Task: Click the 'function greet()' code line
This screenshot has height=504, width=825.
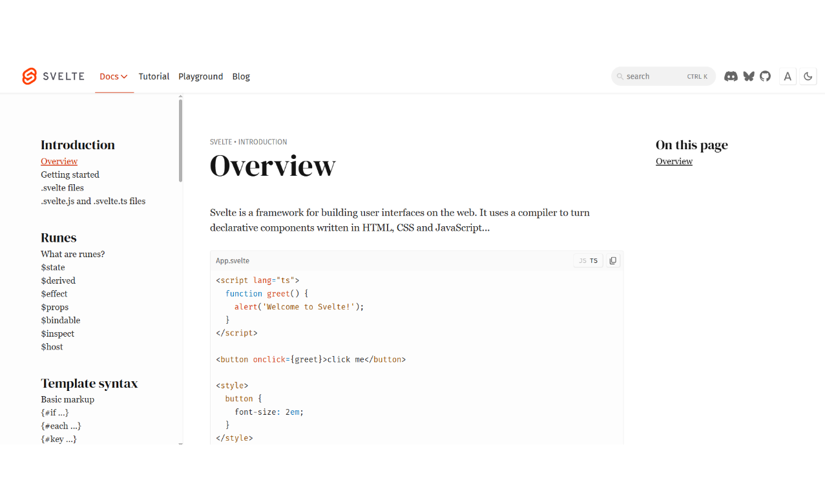Action: [267, 293]
